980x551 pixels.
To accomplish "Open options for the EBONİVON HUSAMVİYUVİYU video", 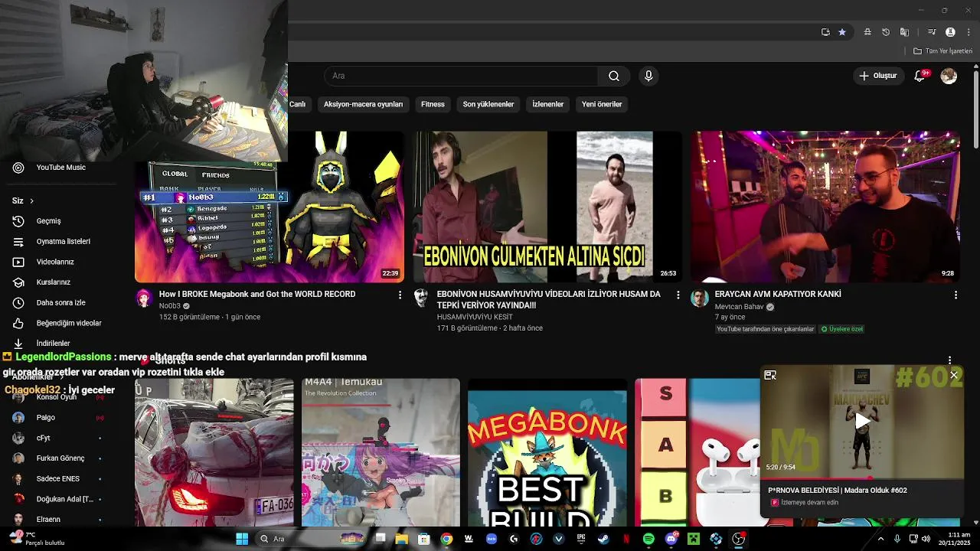I will pyautogui.click(x=678, y=295).
